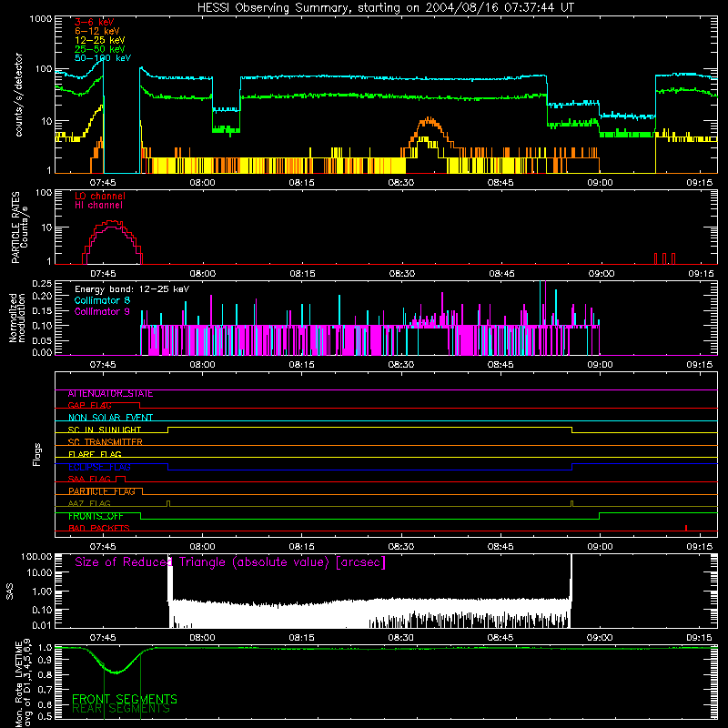Image resolution: width=728 pixels, height=728 pixels.
Task: Click the PARTICLE_FLAG label
Action: click(102, 491)
